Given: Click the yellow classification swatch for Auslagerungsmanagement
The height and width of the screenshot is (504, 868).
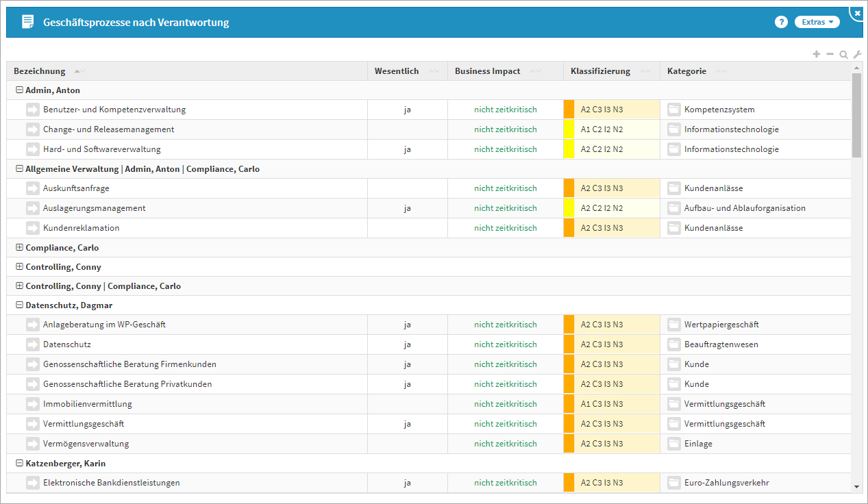Looking at the screenshot, I should [569, 208].
